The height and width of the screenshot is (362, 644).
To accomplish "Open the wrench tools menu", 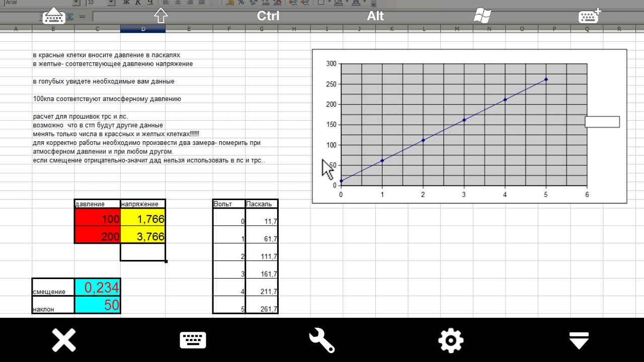I will (x=321, y=340).
